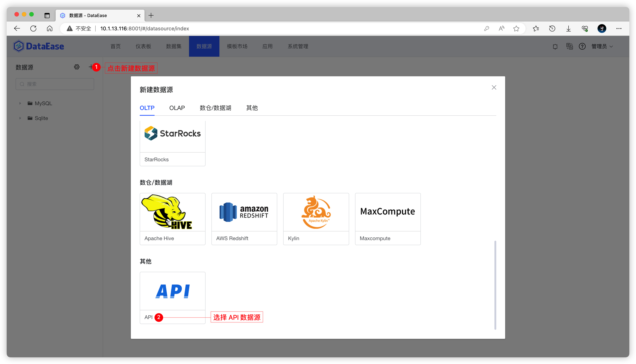Image resolution: width=636 pixels, height=364 pixels.
Task: Open the data source settings gear
Action: coord(77,67)
